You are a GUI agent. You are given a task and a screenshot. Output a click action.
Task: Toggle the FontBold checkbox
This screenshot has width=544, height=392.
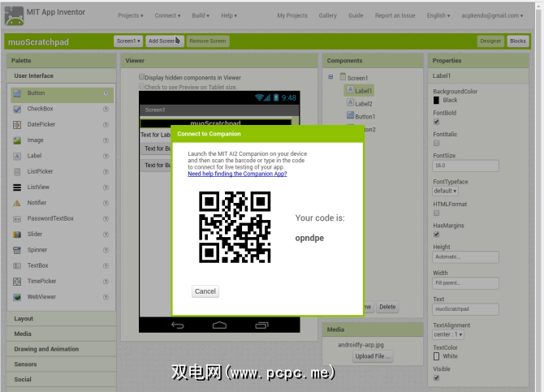[x=437, y=122]
